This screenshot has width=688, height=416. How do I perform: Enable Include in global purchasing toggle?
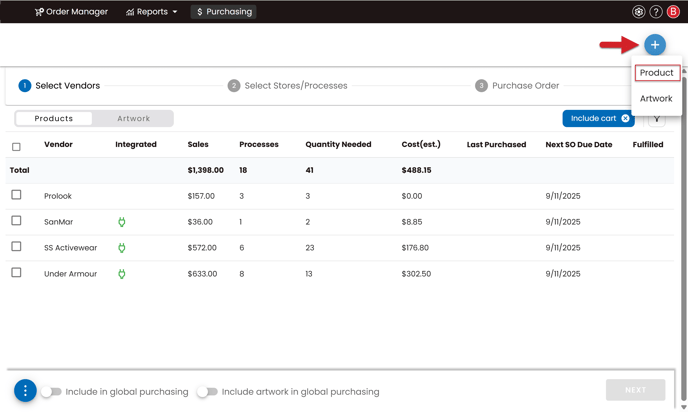click(x=51, y=392)
